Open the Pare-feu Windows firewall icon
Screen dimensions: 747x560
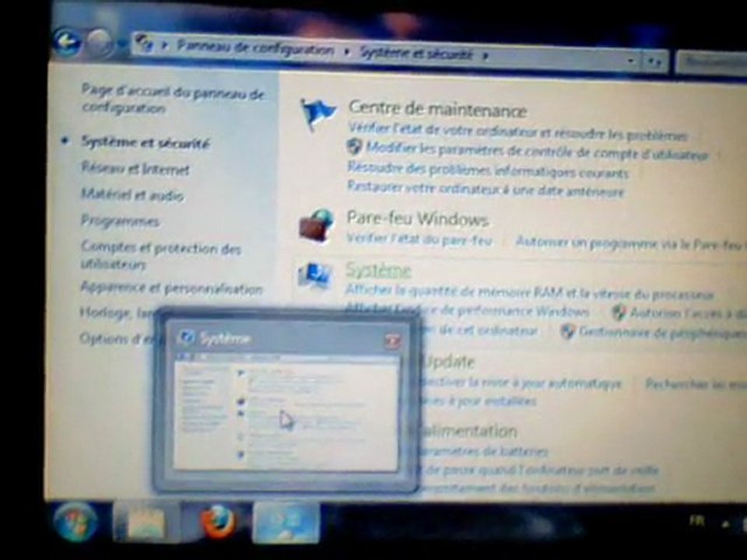[315, 226]
